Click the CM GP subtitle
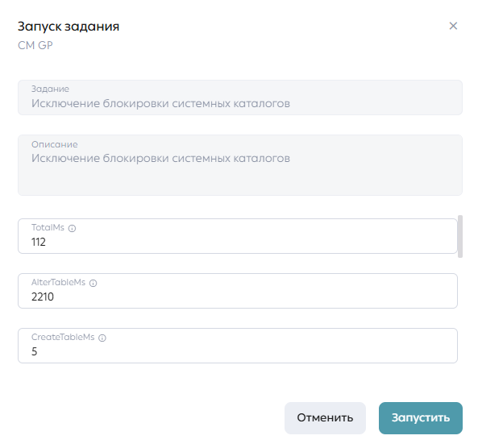 tap(35, 45)
